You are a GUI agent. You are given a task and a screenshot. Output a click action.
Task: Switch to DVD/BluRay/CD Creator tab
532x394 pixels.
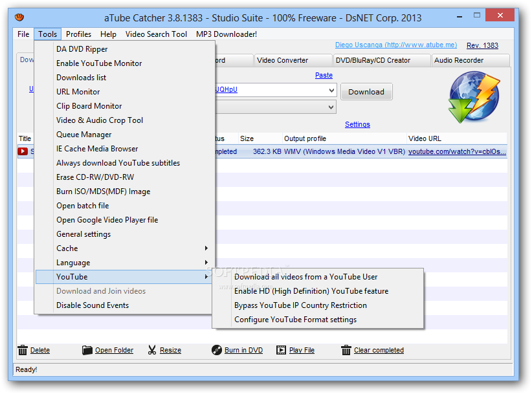click(382, 60)
